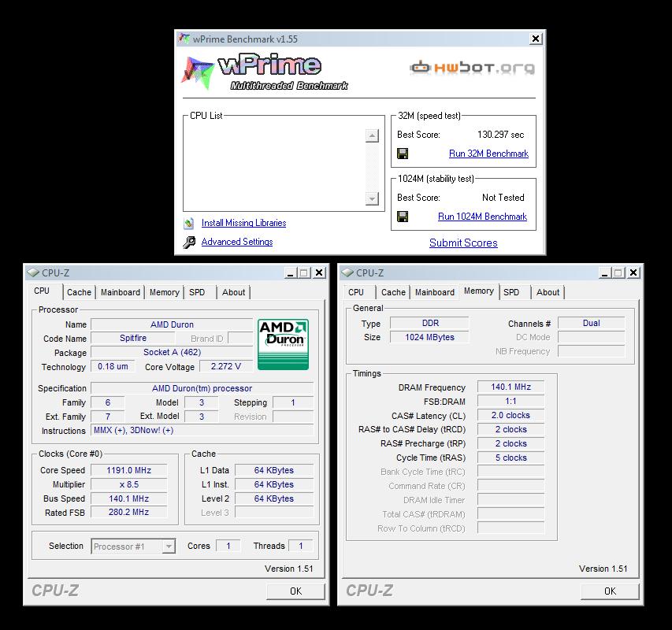Click the wPrime title bar app icon

click(184, 39)
